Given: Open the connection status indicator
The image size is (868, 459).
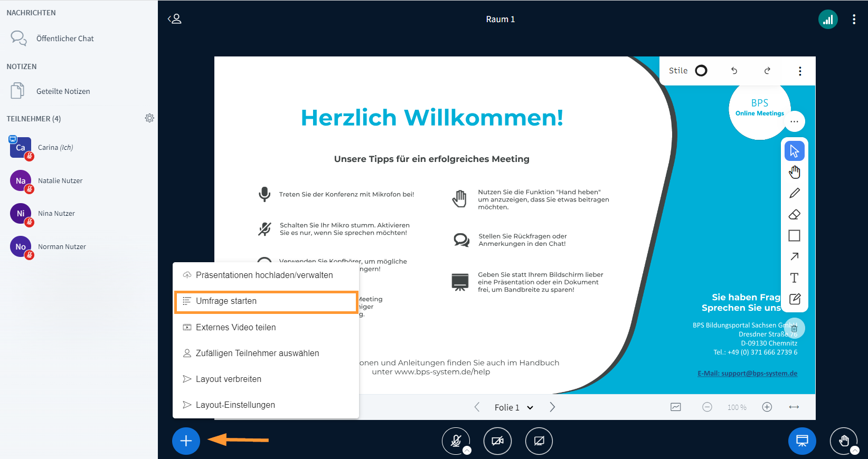Looking at the screenshot, I should pos(827,20).
